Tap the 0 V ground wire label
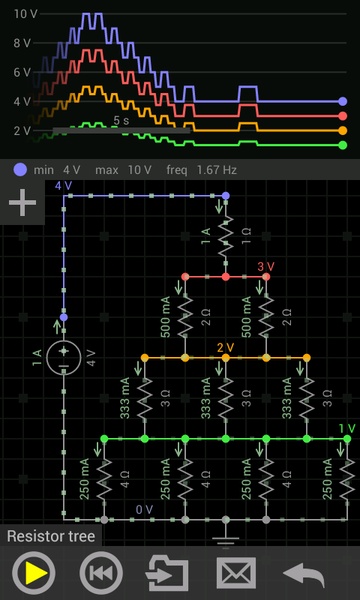The height and width of the screenshot is (600, 360). pos(145,510)
